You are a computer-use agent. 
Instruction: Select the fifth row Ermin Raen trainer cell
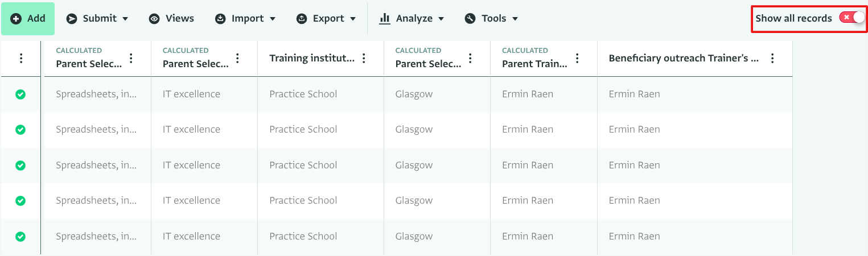click(x=634, y=237)
